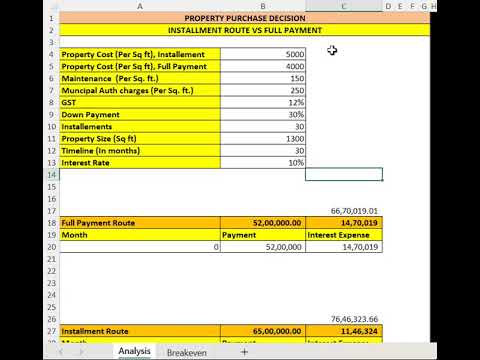
Task: Click the cell showing 76,46,323.66
Action: [344, 319]
